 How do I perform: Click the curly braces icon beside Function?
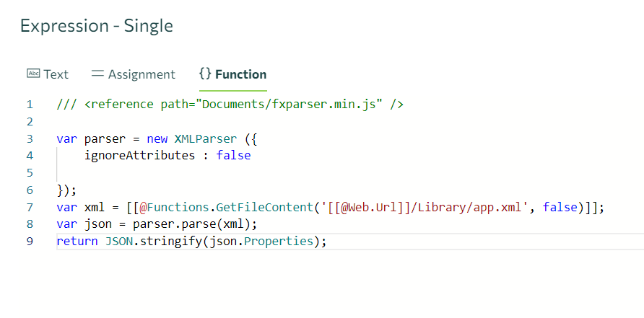204,74
